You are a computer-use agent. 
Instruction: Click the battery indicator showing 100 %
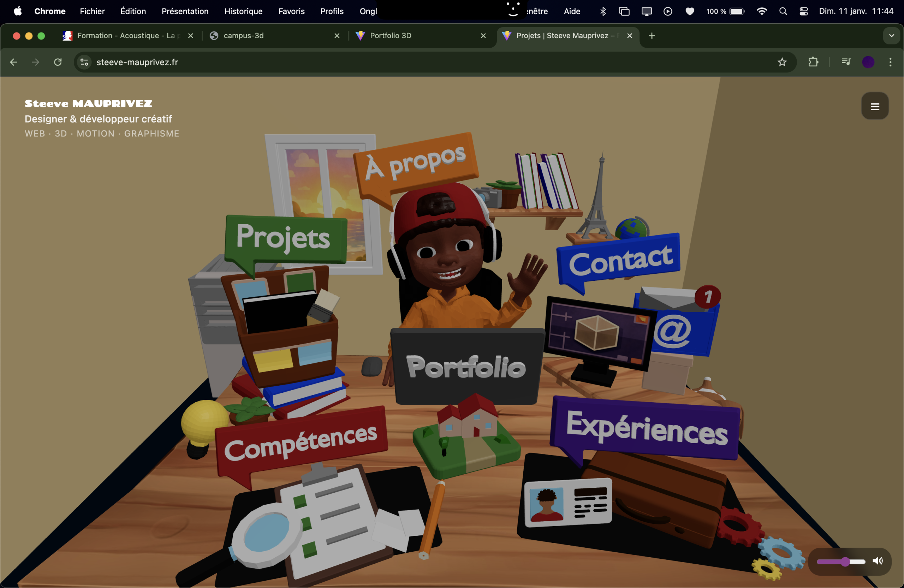(x=725, y=11)
